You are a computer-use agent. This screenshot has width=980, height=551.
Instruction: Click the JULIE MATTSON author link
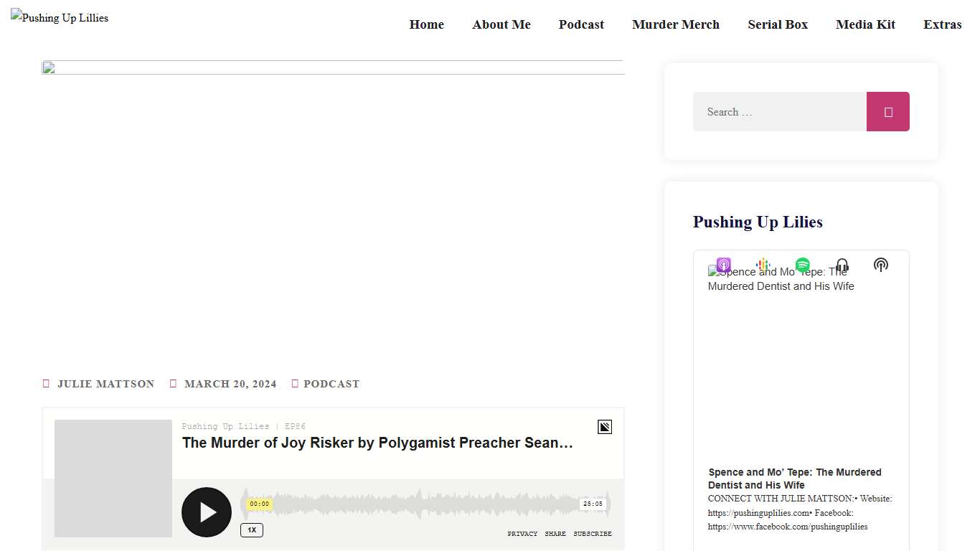pos(105,383)
